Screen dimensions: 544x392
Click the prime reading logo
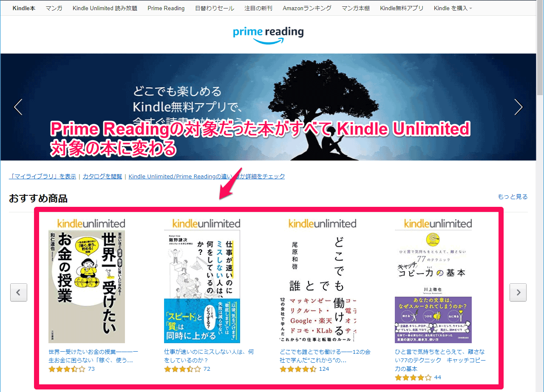point(268,35)
